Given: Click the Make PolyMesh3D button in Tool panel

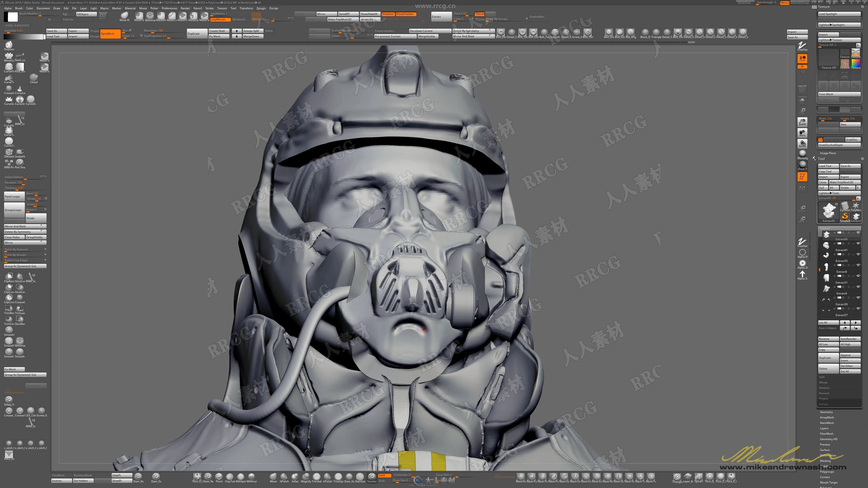Looking at the screenshot, I should click(844, 182).
